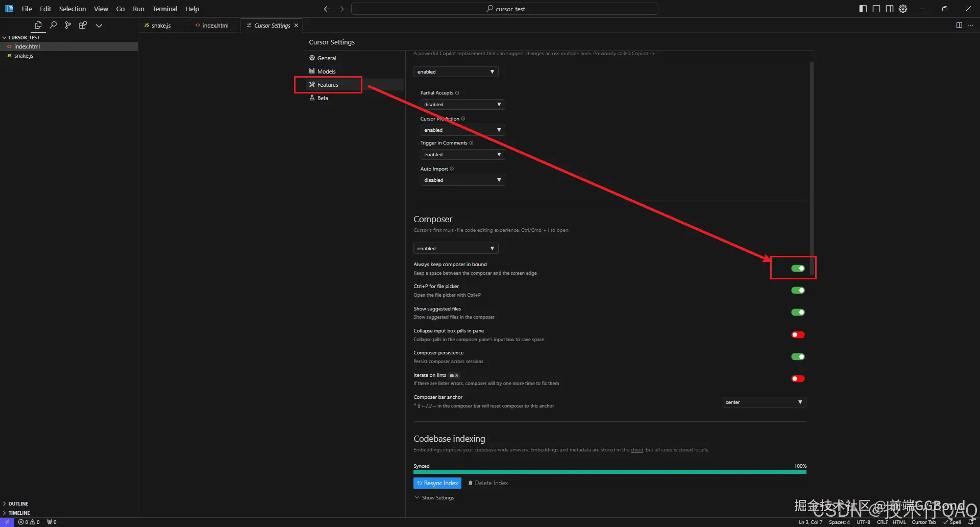The width and height of the screenshot is (980, 527).
Task: Click the Cursor app logo icon
Action: click(x=9, y=9)
